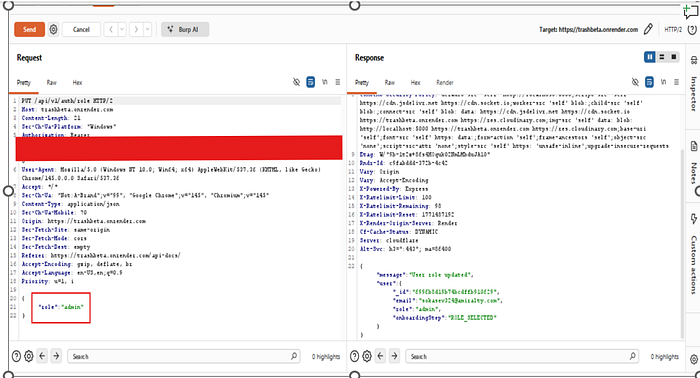Open previous history dropdown arrow

click(121, 29)
